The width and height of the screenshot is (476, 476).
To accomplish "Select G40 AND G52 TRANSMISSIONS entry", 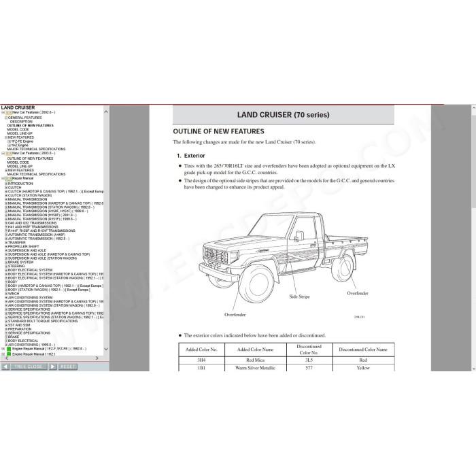I will 32,223.
